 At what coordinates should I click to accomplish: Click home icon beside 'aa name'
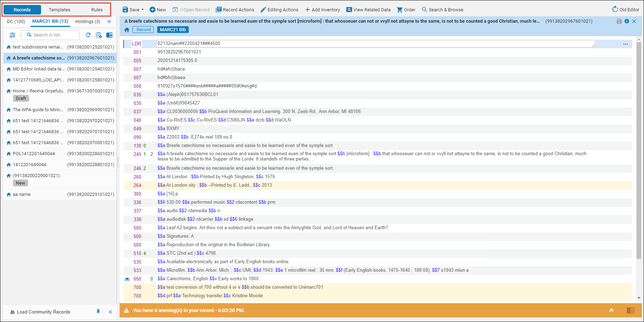coord(9,194)
